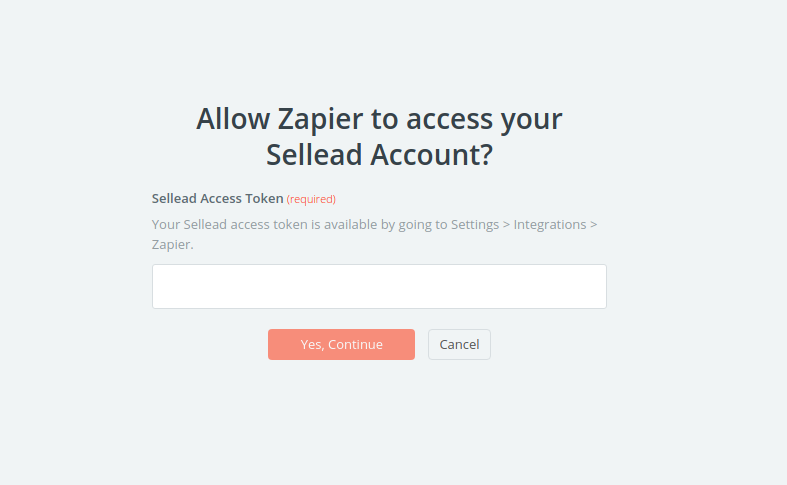The height and width of the screenshot is (485, 787).
Task: Click the red (required) indicator text
Action: click(x=311, y=199)
